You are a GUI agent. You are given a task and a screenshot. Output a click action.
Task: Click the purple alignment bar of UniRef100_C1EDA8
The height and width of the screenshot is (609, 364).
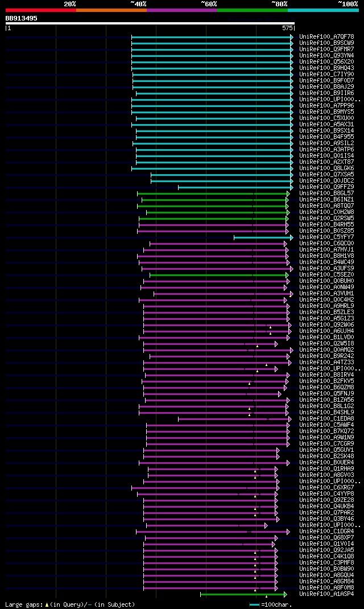[x=235, y=419]
